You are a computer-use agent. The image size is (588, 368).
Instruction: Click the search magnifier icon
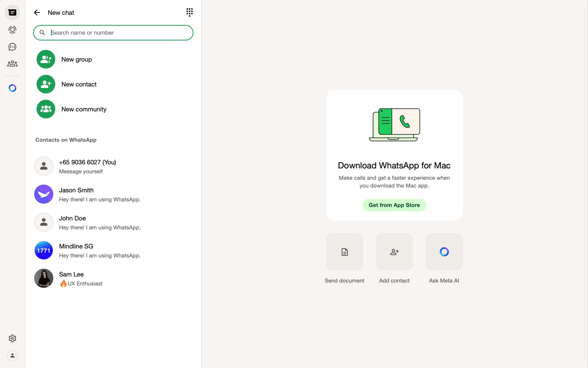42,33
